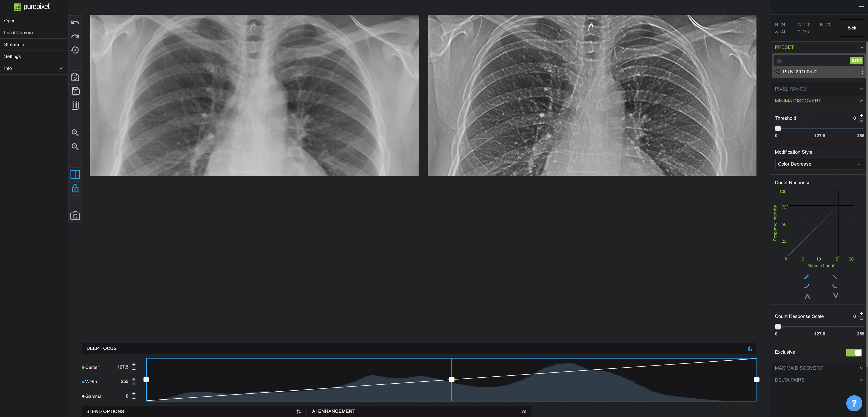Click the AI button in AI Enhancement
The width and height of the screenshot is (868, 417).
click(x=524, y=411)
